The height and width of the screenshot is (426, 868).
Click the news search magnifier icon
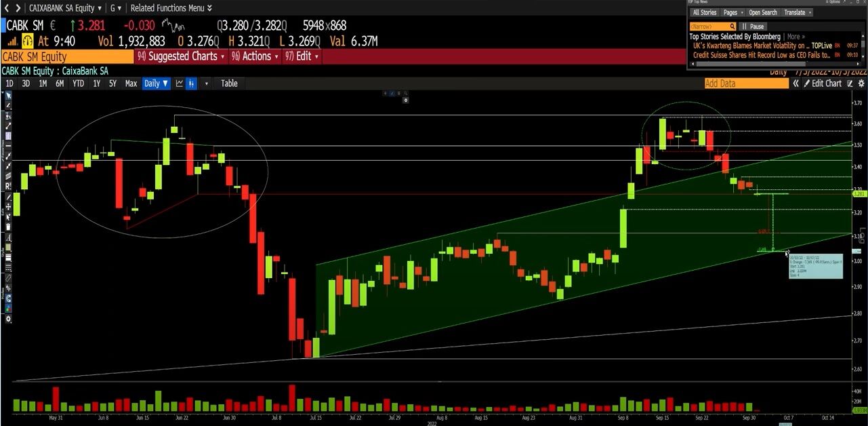coord(732,26)
